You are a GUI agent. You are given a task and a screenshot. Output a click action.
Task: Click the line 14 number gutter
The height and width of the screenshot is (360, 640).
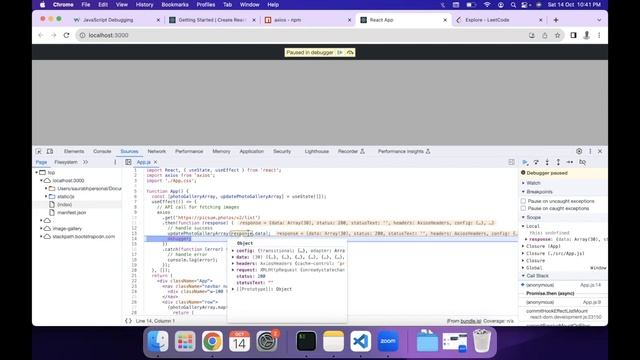pyautogui.click(x=134, y=238)
